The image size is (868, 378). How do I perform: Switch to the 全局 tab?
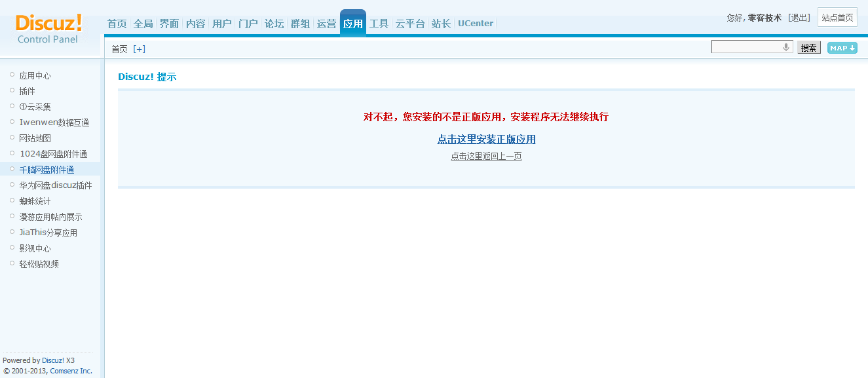(x=143, y=23)
